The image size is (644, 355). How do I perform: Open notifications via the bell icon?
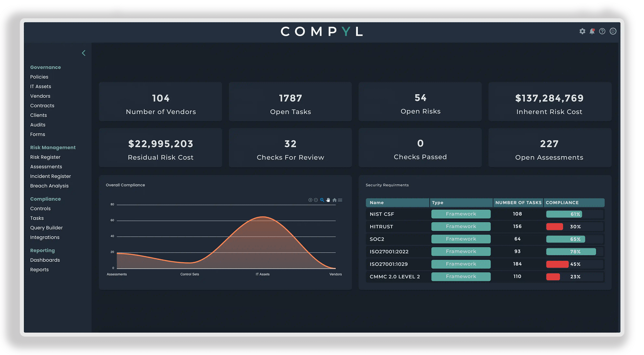(x=592, y=31)
